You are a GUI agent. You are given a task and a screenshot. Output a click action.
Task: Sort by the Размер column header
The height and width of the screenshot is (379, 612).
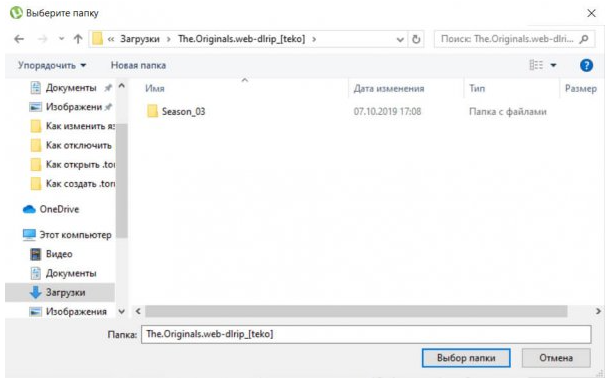tap(580, 89)
